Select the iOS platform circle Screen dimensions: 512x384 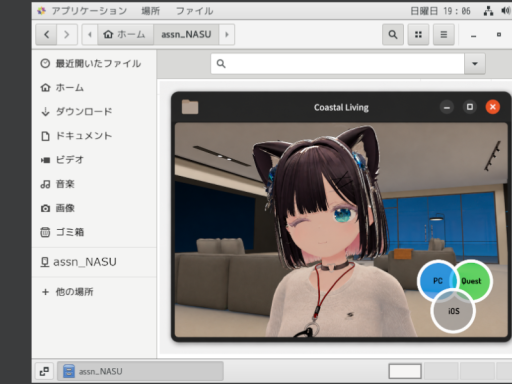[453, 311]
